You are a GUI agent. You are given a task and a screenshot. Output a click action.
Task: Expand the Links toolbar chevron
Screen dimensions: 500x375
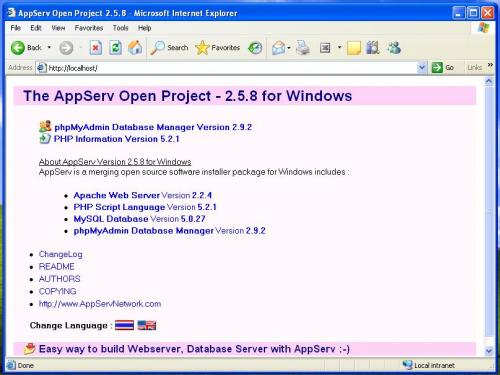pos(490,65)
